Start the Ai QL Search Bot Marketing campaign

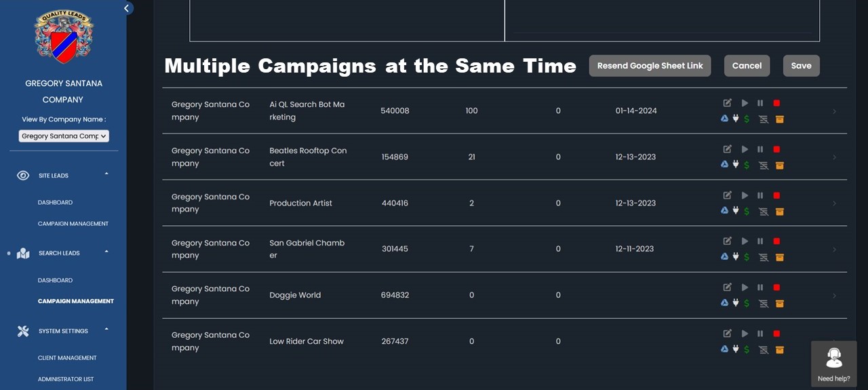click(x=745, y=103)
